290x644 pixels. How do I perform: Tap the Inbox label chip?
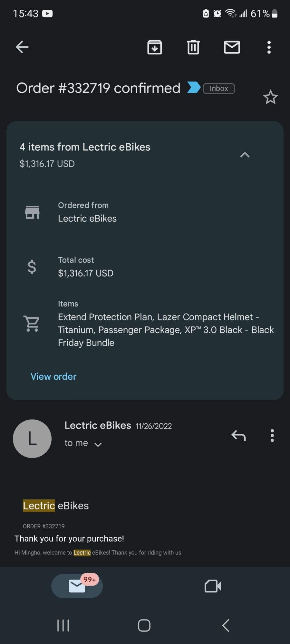click(219, 89)
